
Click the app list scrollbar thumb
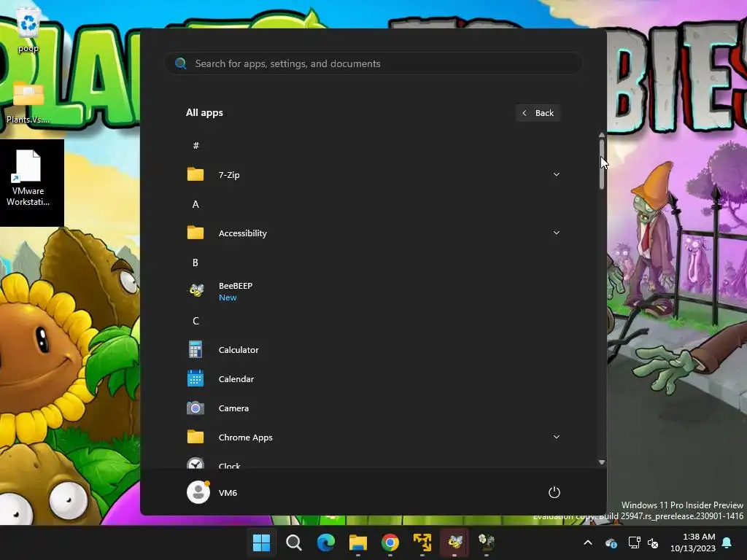[602, 164]
